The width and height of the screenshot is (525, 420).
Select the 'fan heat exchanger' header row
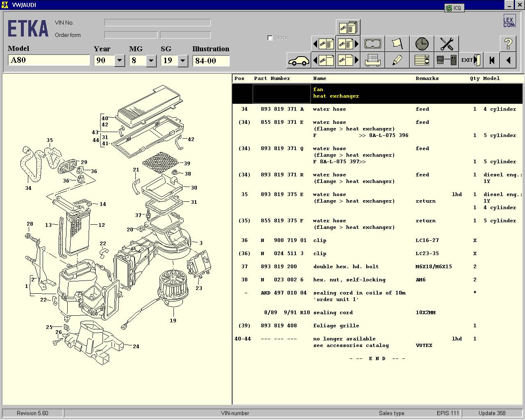[x=377, y=93]
